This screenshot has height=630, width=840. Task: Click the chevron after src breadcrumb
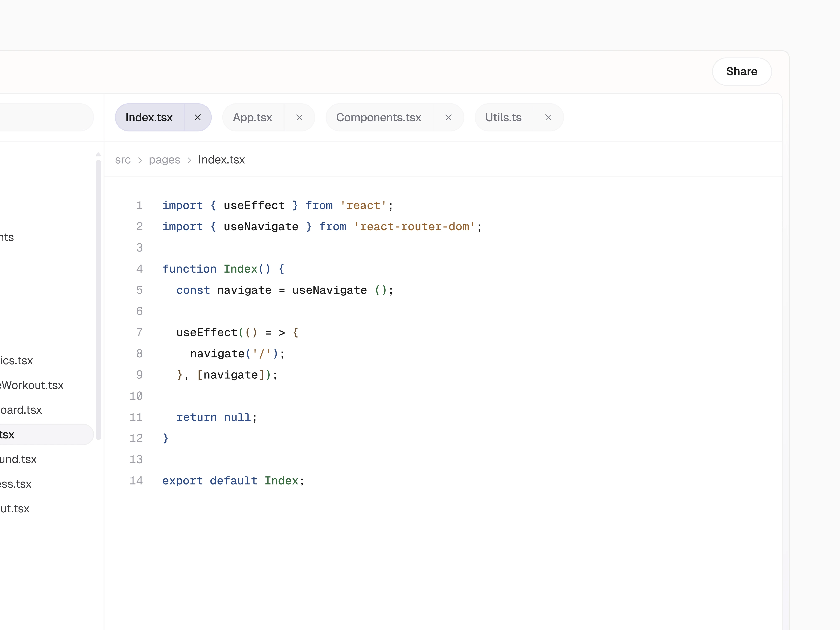click(140, 160)
